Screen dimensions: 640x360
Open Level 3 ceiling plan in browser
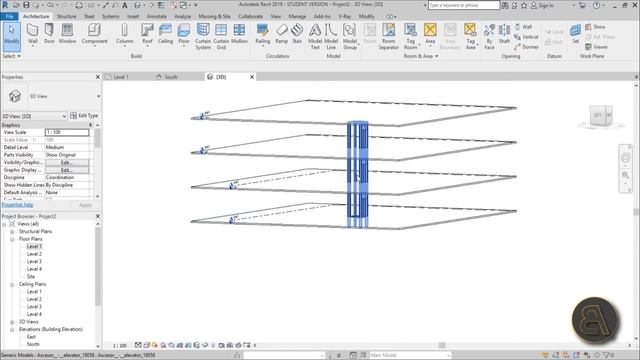pos(34,307)
